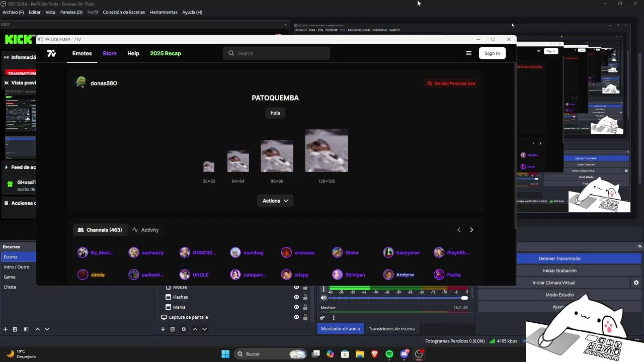Adjust the audio volume slider handle
The height and width of the screenshot is (362, 644).
(464, 298)
